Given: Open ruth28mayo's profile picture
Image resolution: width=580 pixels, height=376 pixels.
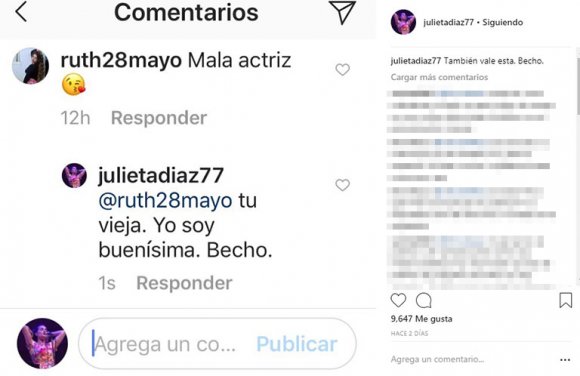Looking at the screenshot, I should coord(30,66).
